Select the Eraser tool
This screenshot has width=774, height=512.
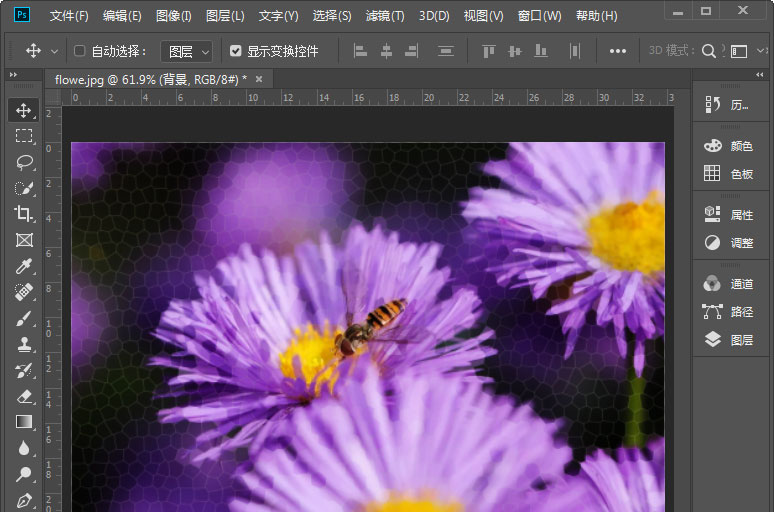(24, 396)
